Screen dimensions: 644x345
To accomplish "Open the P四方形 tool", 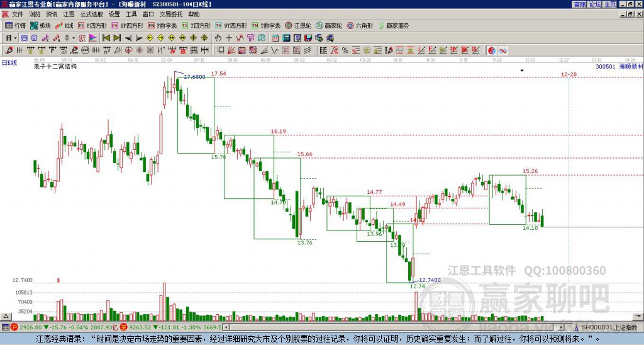I will point(92,25).
